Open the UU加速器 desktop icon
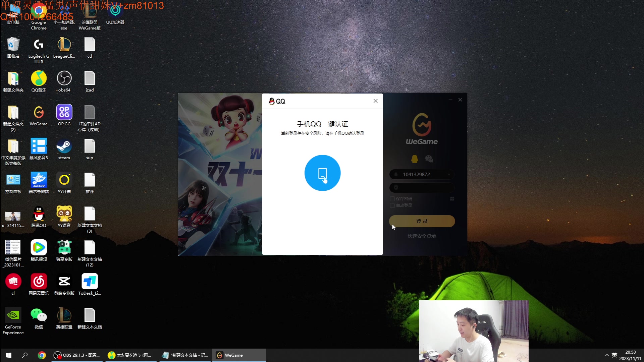 point(115,14)
